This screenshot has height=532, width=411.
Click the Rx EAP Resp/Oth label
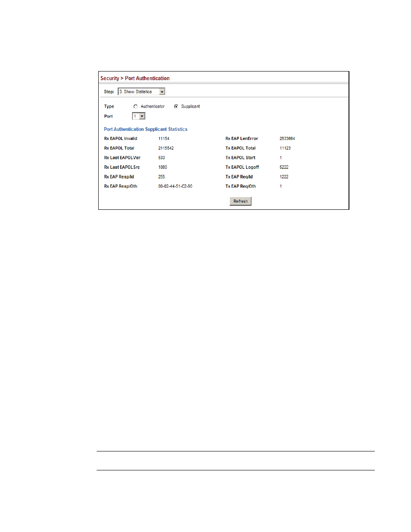(x=121, y=187)
